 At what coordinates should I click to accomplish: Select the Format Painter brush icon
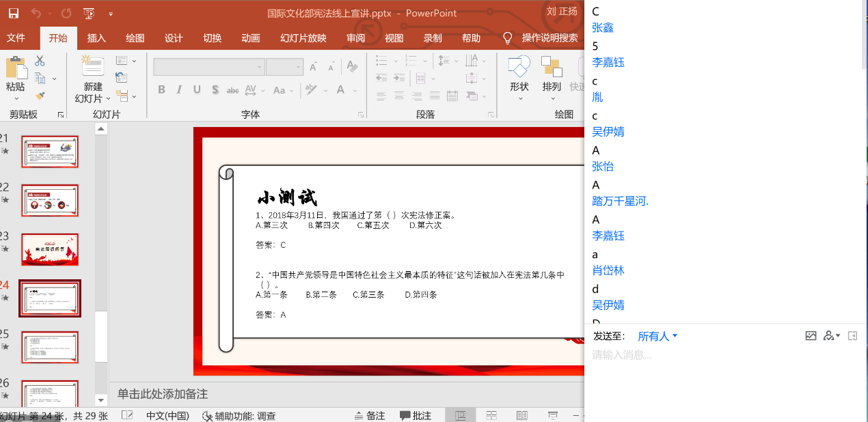[x=40, y=96]
